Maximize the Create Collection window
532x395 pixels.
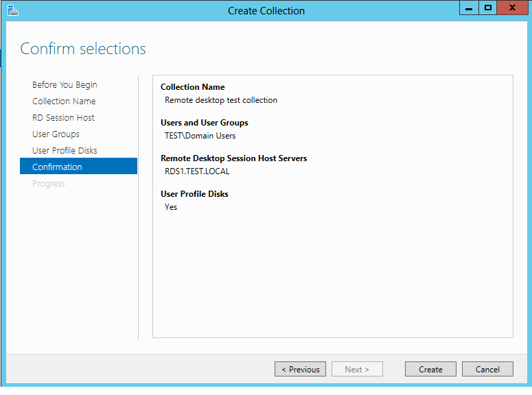[x=488, y=8]
